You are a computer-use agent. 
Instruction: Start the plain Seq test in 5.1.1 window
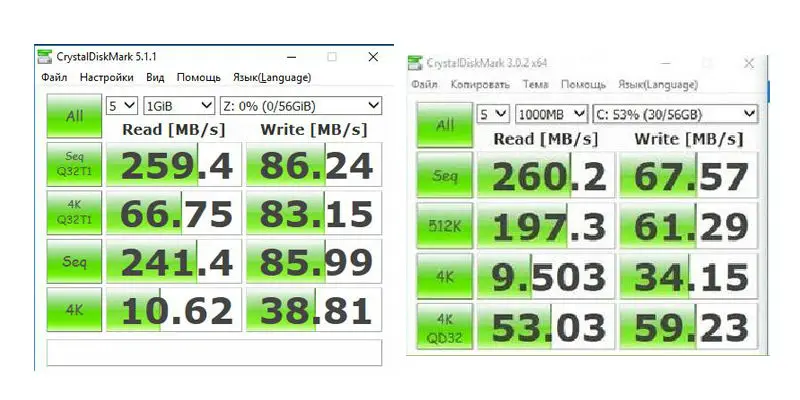[x=74, y=261]
